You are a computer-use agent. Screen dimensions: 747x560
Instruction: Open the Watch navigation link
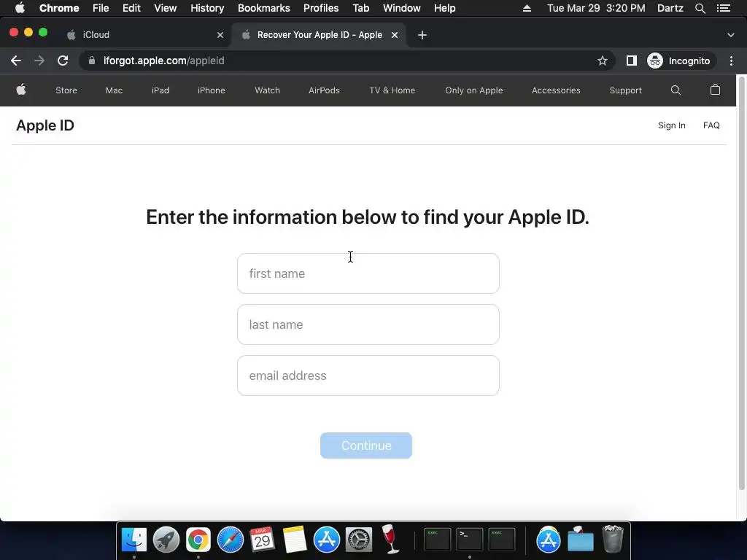coord(267,90)
